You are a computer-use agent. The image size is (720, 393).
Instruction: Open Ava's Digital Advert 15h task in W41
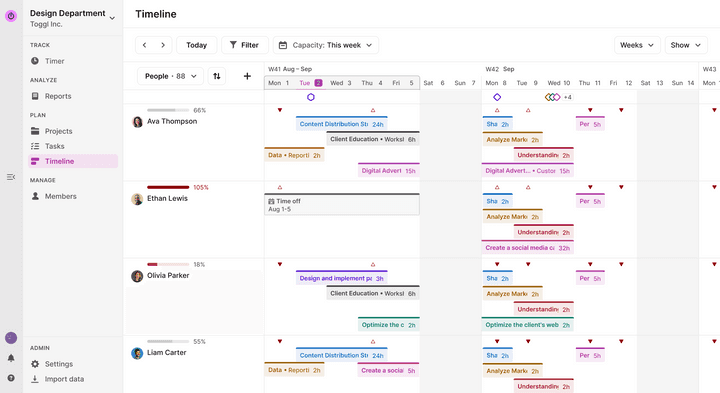[388, 170]
